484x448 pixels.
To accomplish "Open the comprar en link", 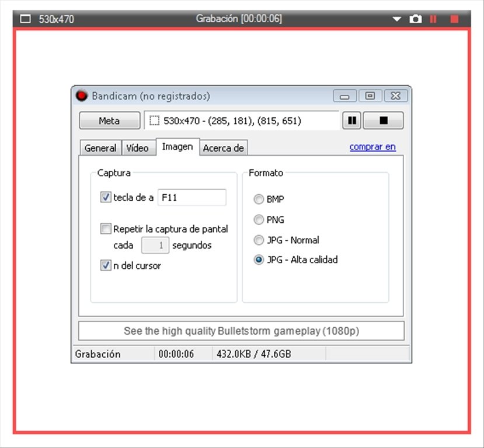I will coord(372,147).
